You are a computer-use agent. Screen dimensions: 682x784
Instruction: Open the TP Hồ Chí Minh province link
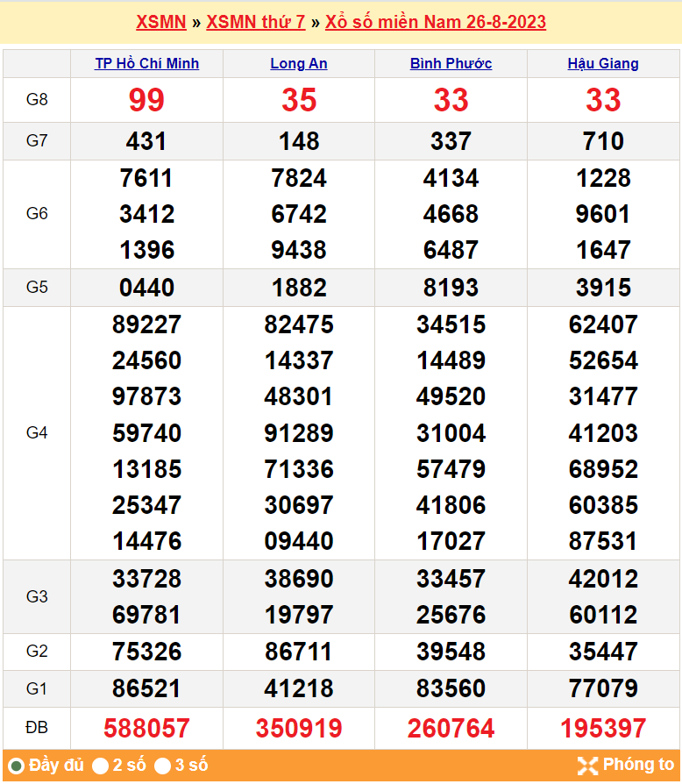click(146, 63)
